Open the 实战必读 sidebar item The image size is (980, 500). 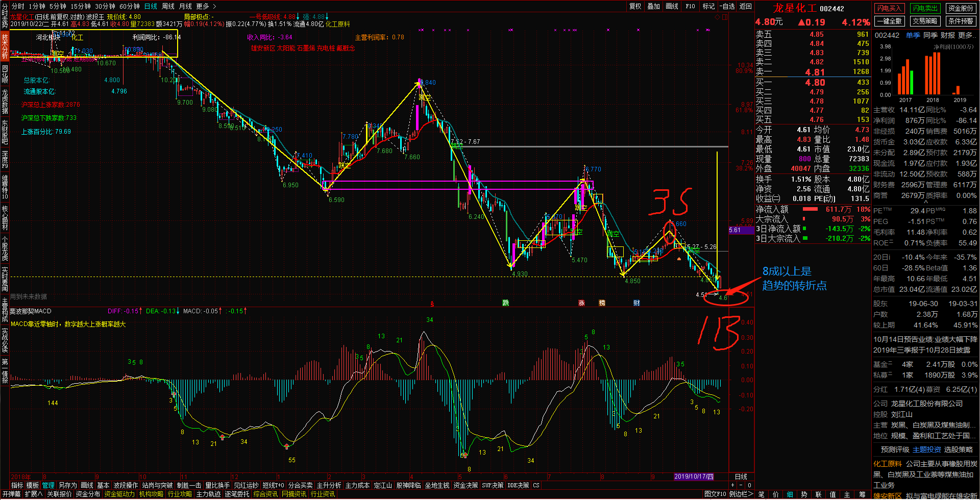coord(5,340)
